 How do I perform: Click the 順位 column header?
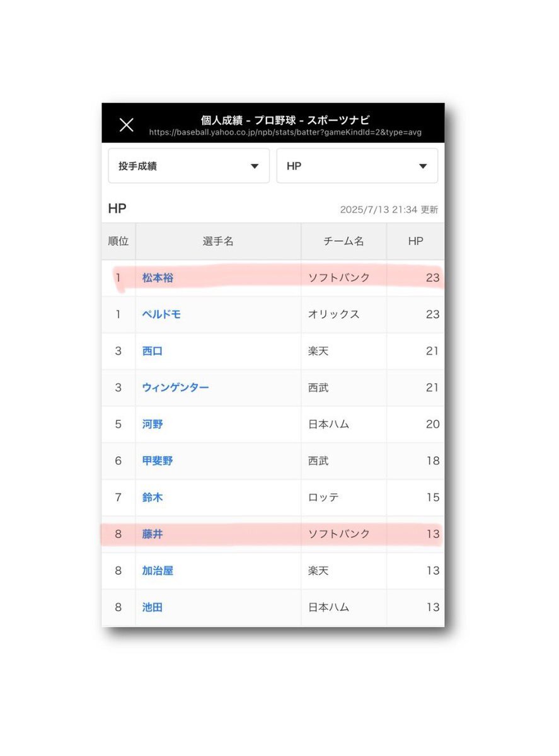[x=118, y=241]
